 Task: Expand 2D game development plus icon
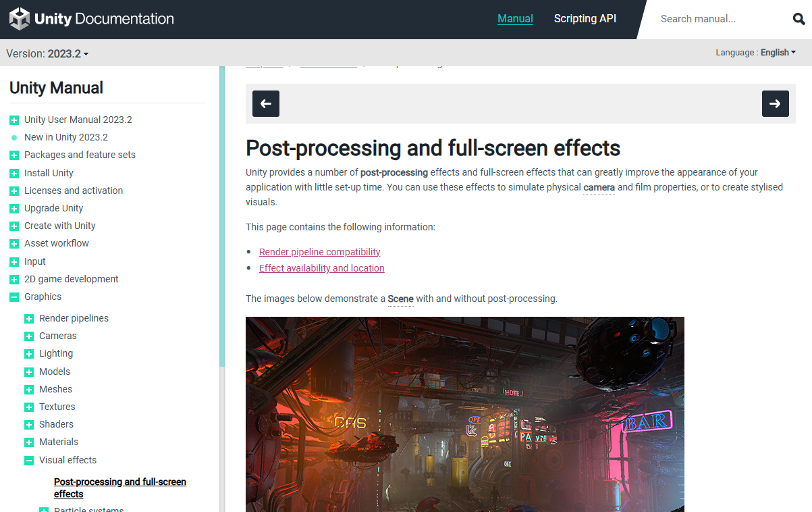pyautogui.click(x=14, y=280)
